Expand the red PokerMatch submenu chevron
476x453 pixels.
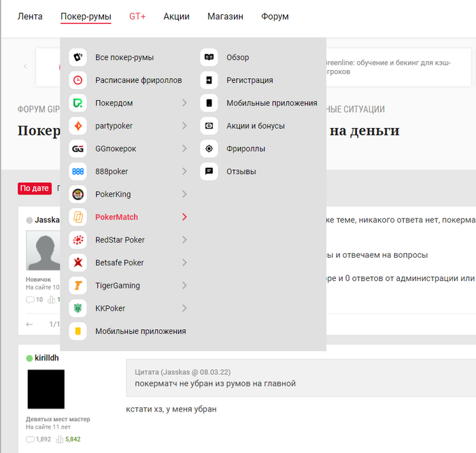pos(184,217)
